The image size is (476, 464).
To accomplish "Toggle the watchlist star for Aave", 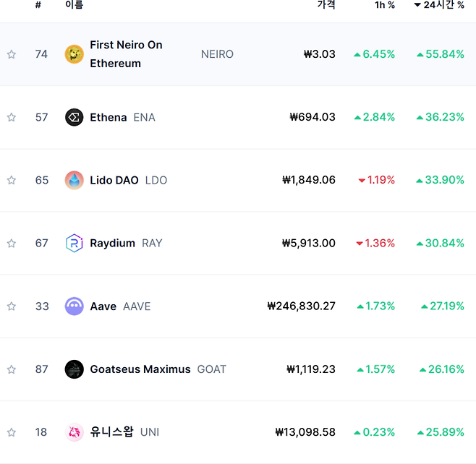I will (x=12, y=306).
